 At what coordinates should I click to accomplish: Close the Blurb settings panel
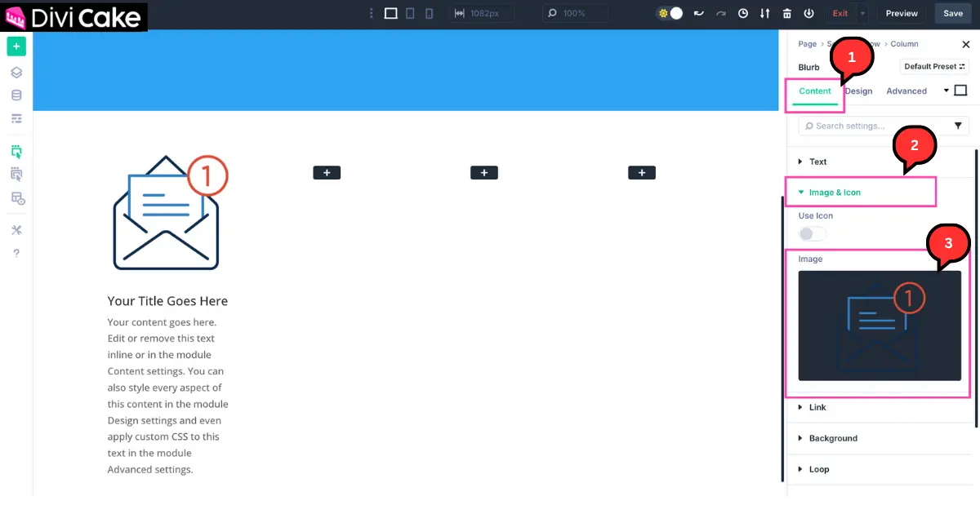click(966, 45)
